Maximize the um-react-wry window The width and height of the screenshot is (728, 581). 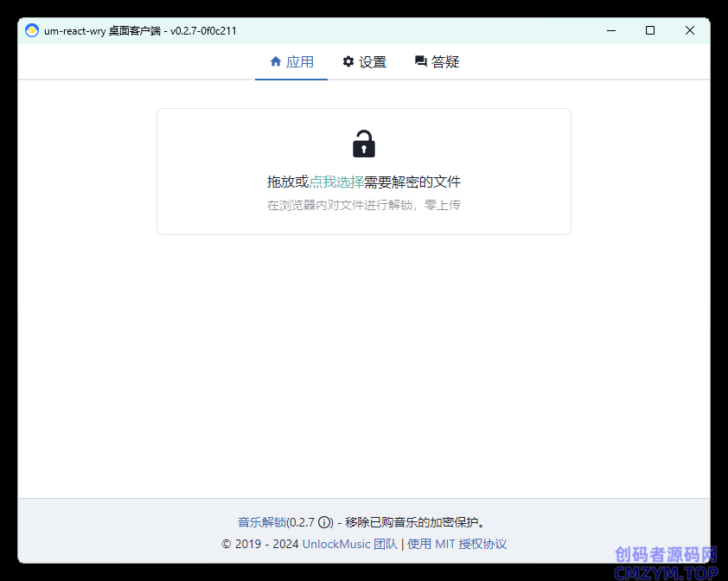[650, 30]
